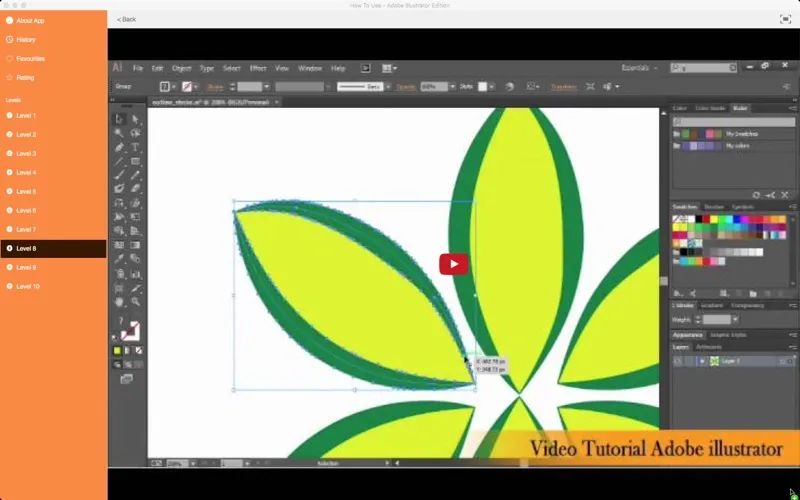Screen dimensions: 800x500
Task: Click the Opacity link in control bar
Action: [406, 87]
